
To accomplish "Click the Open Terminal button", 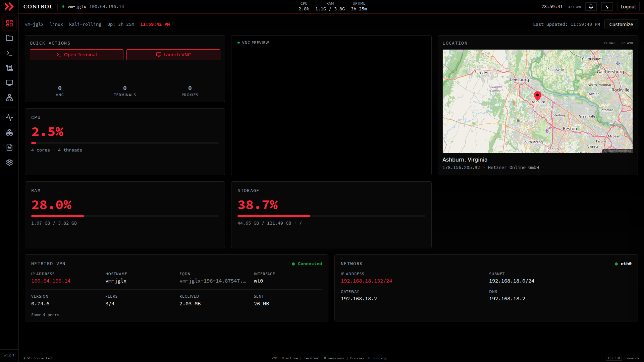I will point(76,55).
